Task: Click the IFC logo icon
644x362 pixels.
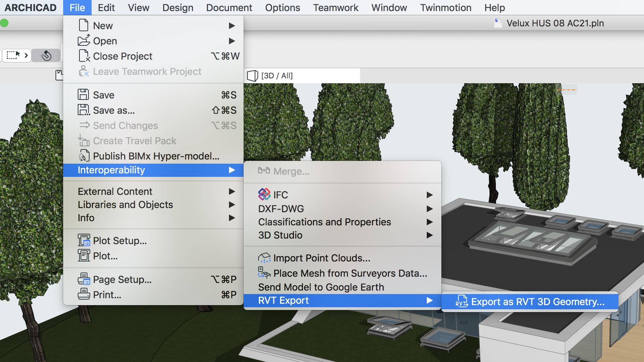Action: tap(264, 194)
